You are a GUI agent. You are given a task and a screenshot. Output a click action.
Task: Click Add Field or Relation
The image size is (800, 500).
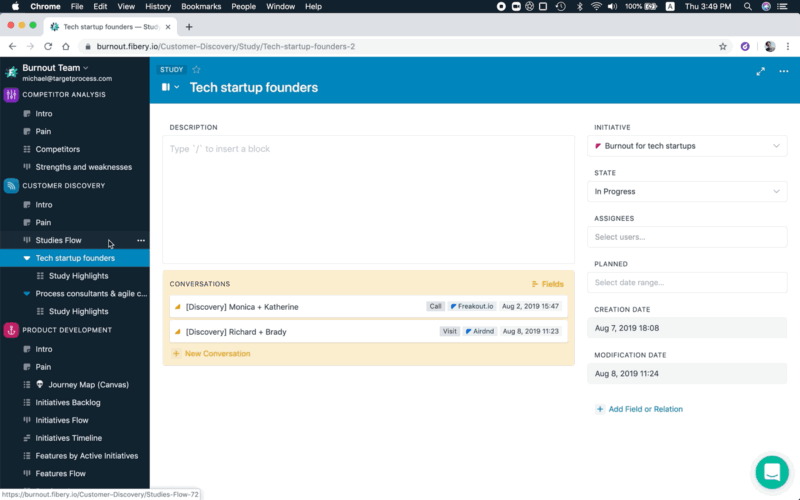645,409
